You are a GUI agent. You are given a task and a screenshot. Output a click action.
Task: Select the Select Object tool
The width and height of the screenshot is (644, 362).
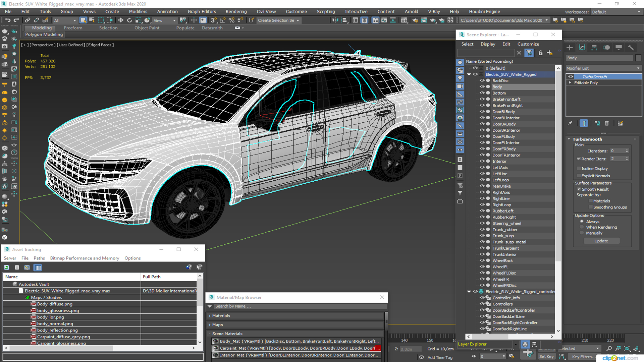(83, 20)
